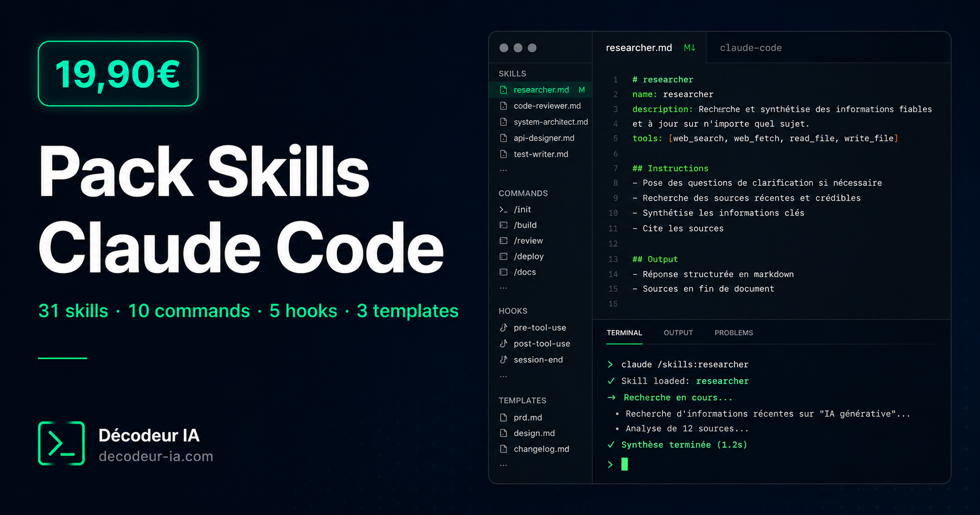Select the test-writer.md file icon

point(503,154)
